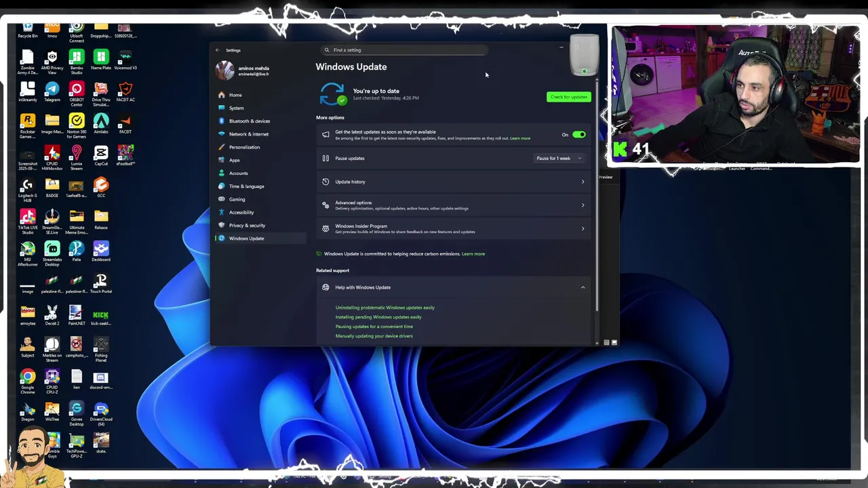Open the Home page in Settings sidebar
Image resolution: width=868 pixels, height=488 pixels.
point(260,95)
